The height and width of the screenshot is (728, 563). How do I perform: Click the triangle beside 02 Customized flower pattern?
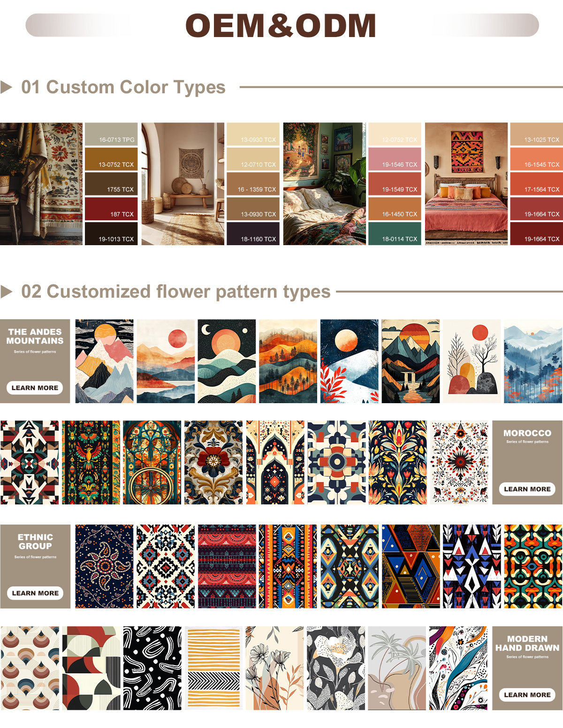coord(6,292)
